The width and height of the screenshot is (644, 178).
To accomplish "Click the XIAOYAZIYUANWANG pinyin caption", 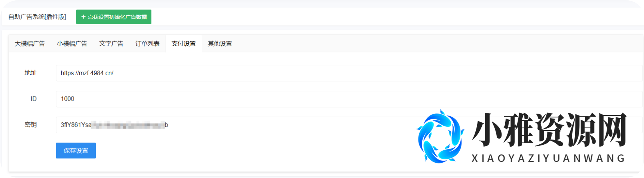I will click(x=548, y=159).
